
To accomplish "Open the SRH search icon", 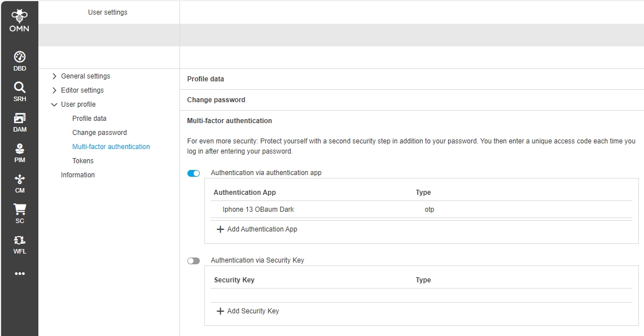I will pyautogui.click(x=20, y=90).
